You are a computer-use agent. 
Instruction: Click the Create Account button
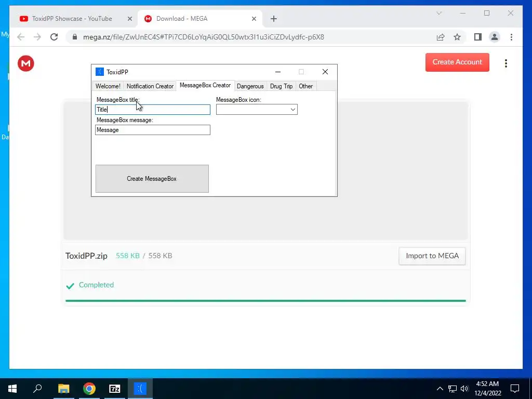coord(457,62)
